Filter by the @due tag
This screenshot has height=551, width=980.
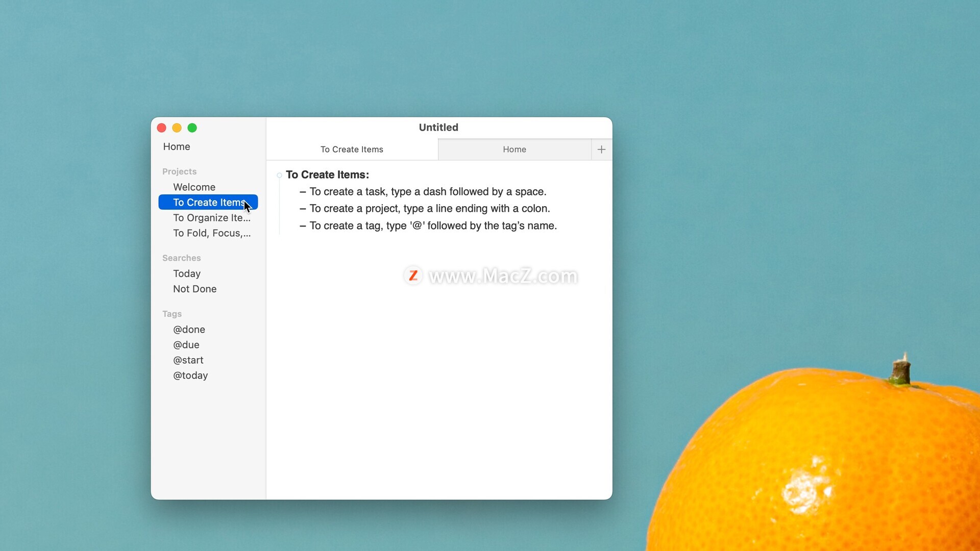(186, 345)
